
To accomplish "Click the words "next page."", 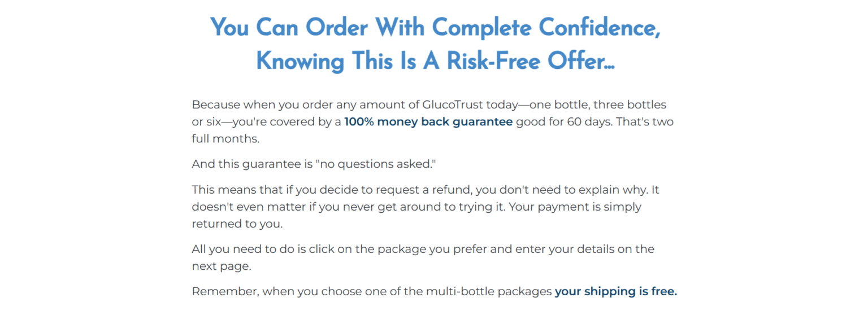I will pyautogui.click(x=221, y=266).
